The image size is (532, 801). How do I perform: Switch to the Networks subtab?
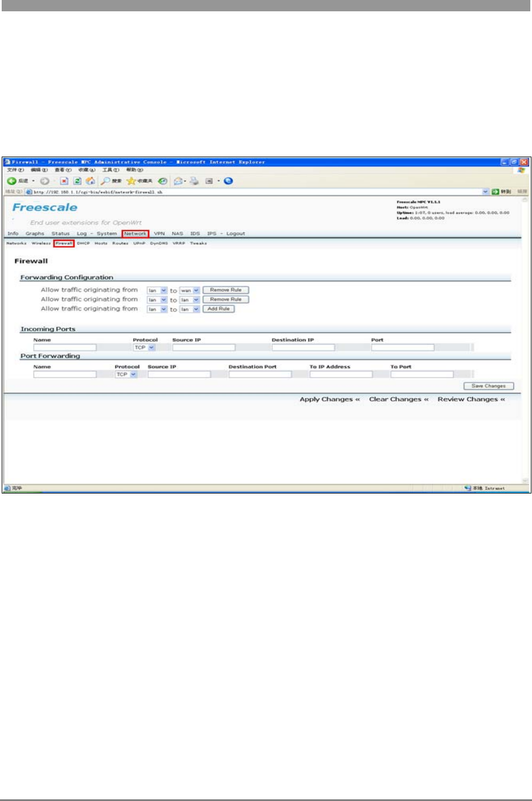16,243
